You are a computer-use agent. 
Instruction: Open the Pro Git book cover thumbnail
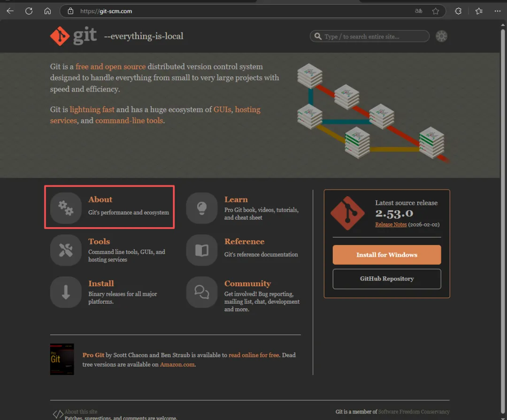(x=62, y=359)
